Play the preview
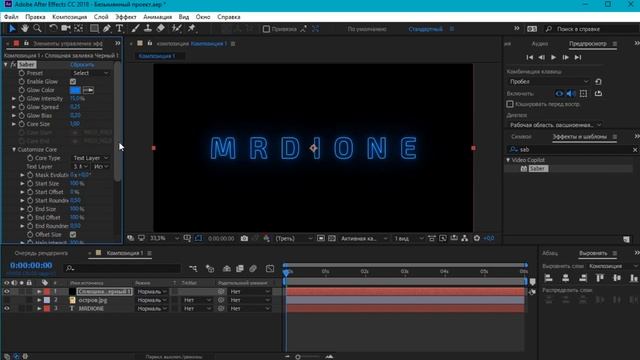The width and height of the screenshot is (640, 360). click(553, 58)
